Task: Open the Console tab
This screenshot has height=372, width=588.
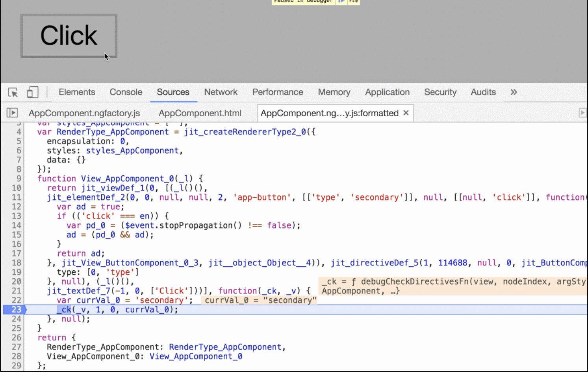Action: tap(126, 92)
